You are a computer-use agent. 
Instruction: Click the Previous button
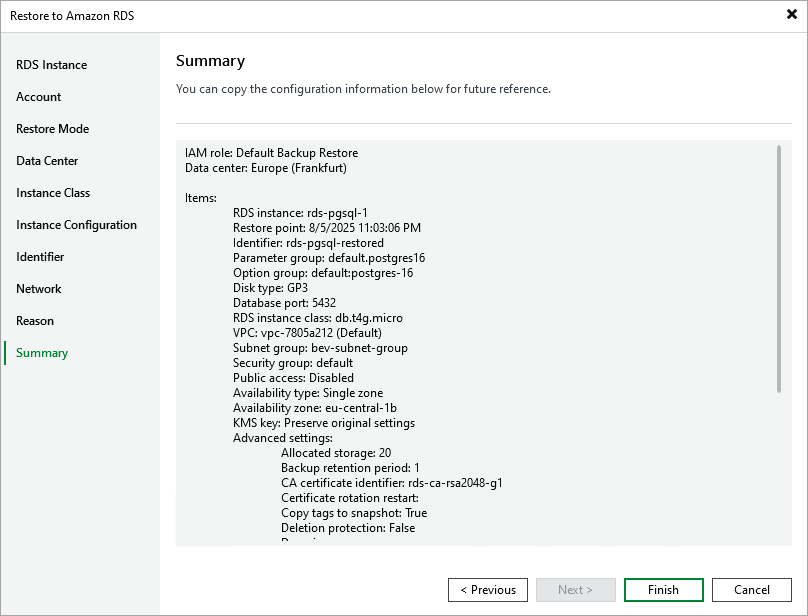(x=488, y=590)
